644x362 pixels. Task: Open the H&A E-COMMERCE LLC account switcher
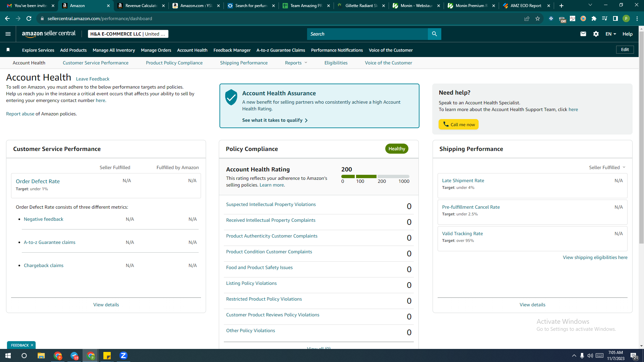coord(128,34)
